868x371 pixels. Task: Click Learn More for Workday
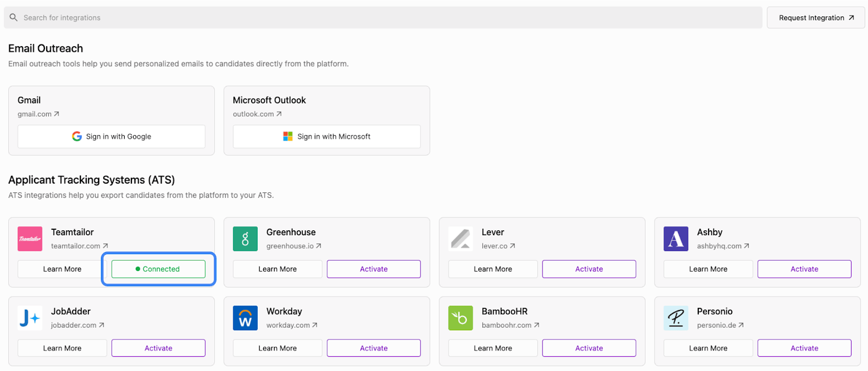(x=278, y=348)
